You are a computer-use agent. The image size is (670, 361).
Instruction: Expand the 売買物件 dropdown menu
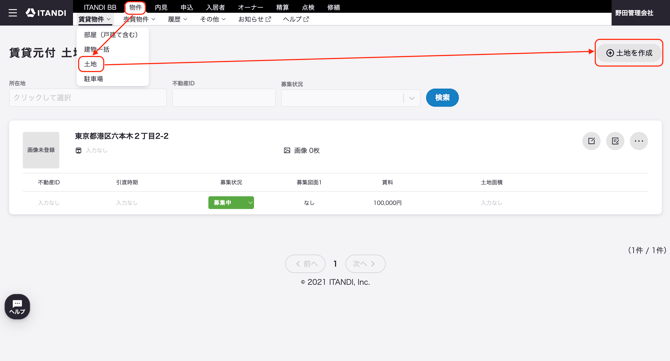[139, 19]
